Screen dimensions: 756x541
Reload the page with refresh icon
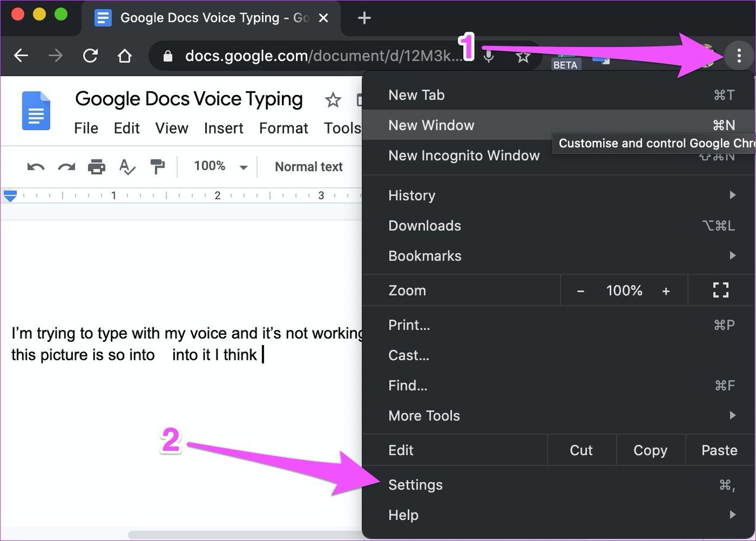(x=90, y=55)
